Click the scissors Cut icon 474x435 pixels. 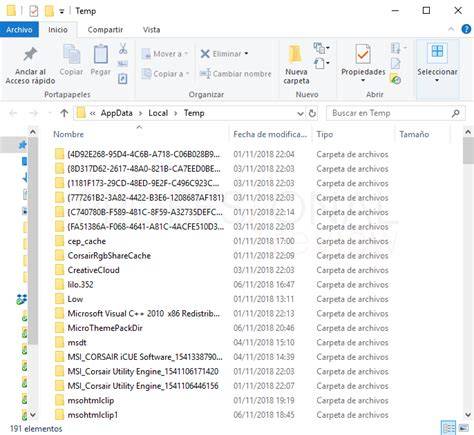click(x=123, y=49)
